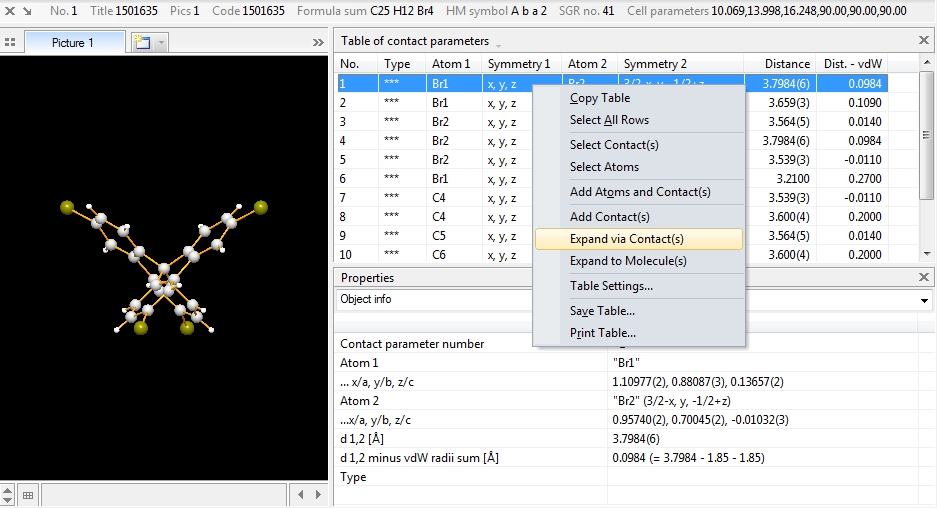The width and height of the screenshot is (937, 508).
Task: Click the new picture icon beside Picture 1
Action: point(141,43)
